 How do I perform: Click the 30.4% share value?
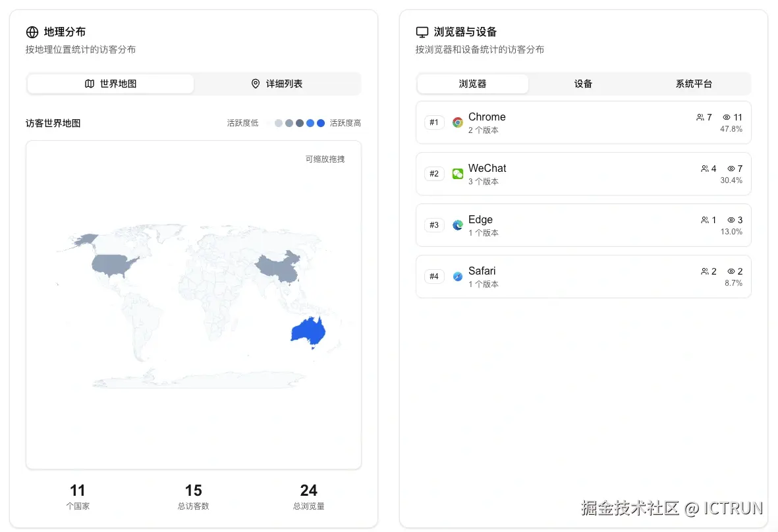(x=731, y=180)
